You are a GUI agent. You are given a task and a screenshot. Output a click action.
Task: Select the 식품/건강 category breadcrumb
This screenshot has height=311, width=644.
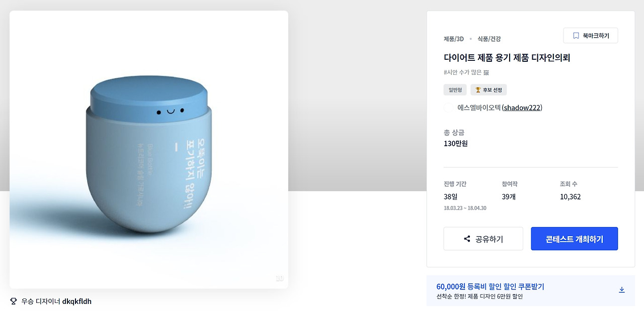click(489, 39)
